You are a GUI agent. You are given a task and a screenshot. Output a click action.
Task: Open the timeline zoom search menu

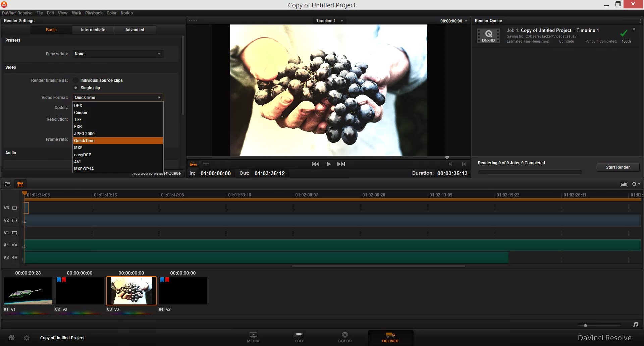[636, 184]
